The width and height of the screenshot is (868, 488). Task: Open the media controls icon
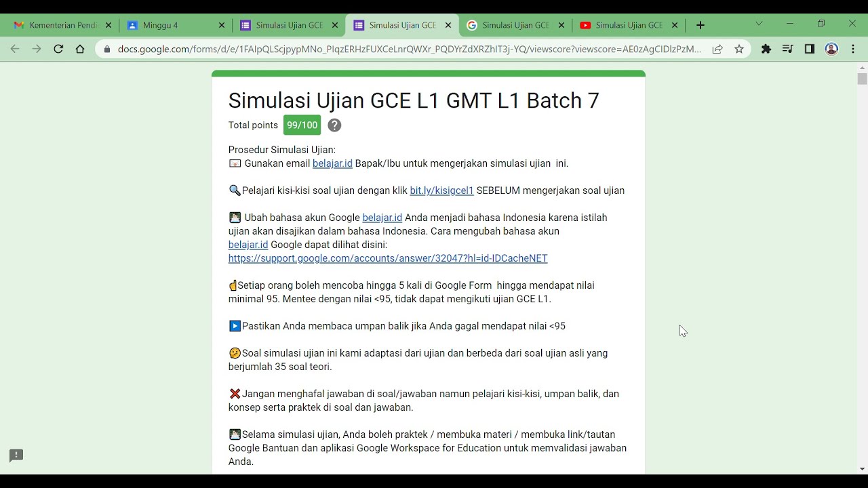[787, 49]
